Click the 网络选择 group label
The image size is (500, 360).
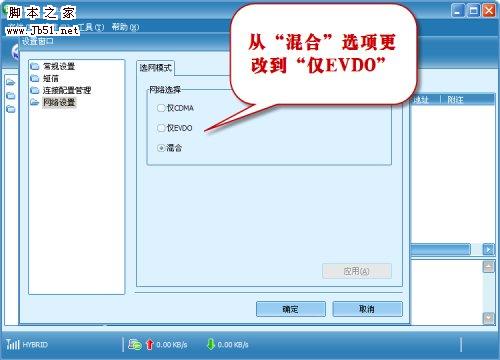pyautogui.click(x=165, y=89)
